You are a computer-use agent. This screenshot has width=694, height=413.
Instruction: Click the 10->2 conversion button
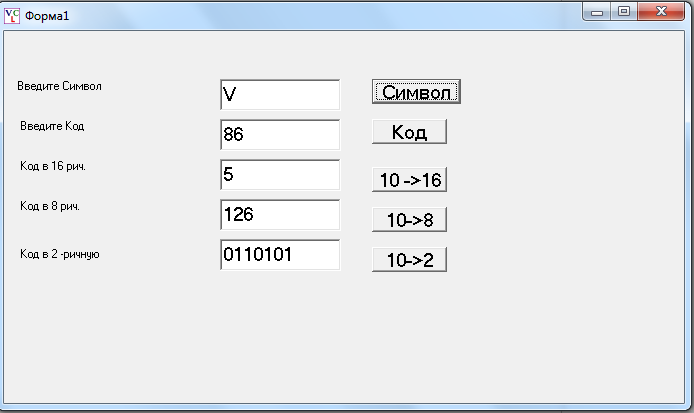click(x=409, y=259)
